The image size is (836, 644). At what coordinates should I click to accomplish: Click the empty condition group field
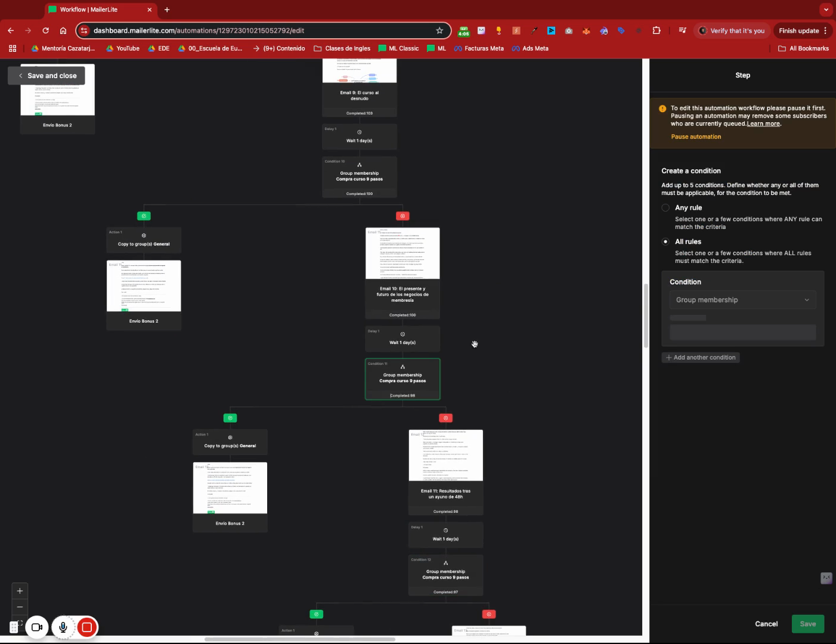click(x=742, y=332)
